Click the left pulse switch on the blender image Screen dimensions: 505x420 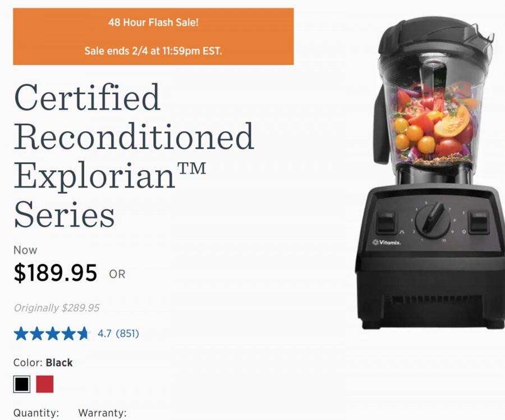(387, 222)
